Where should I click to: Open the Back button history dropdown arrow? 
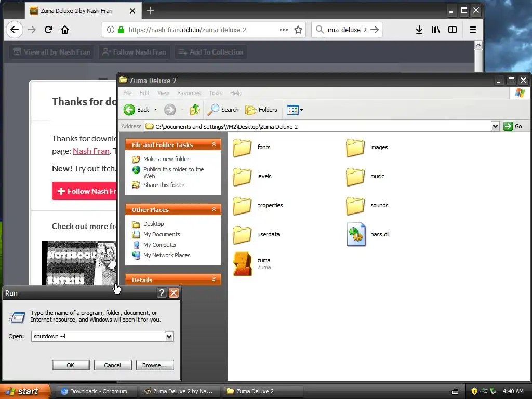(x=155, y=110)
